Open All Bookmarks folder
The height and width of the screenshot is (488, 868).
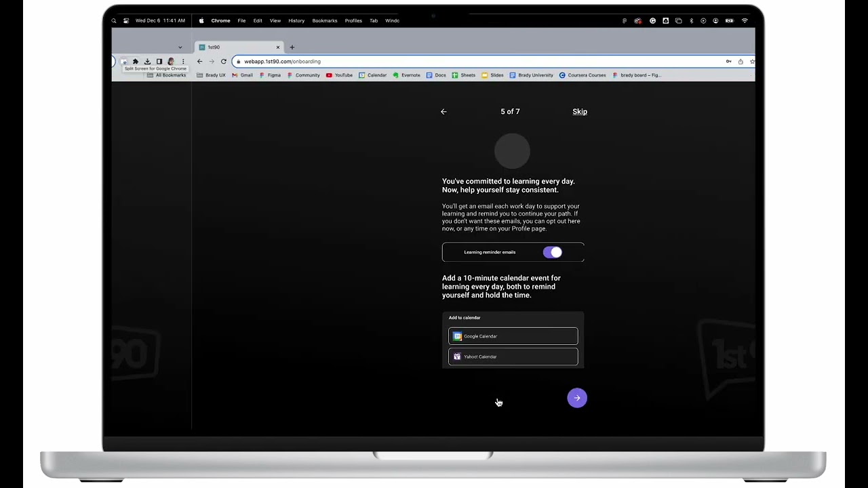coord(166,75)
